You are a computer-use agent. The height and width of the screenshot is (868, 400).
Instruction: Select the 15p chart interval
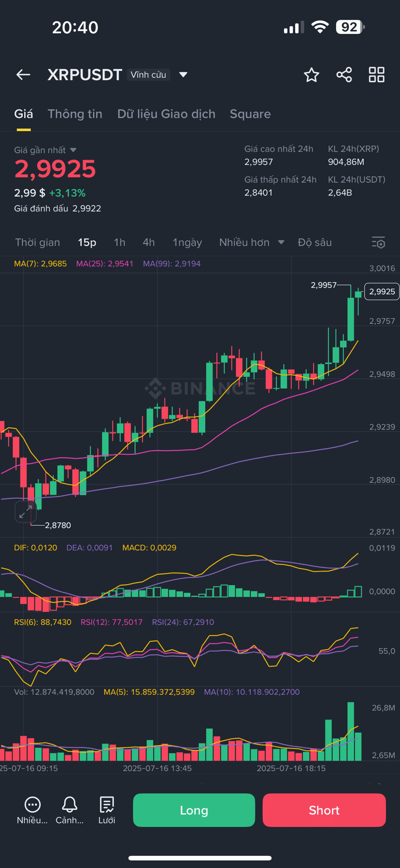click(x=87, y=242)
